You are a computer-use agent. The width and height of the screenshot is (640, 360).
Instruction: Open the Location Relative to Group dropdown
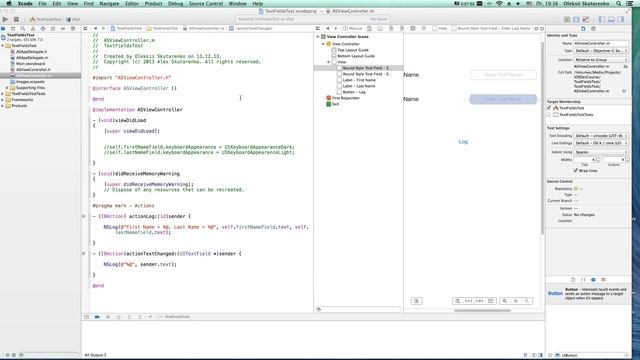point(601,60)
